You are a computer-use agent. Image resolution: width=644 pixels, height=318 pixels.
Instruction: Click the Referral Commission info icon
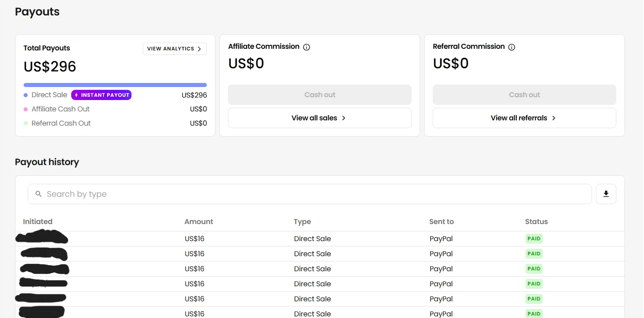coord(512,47)
